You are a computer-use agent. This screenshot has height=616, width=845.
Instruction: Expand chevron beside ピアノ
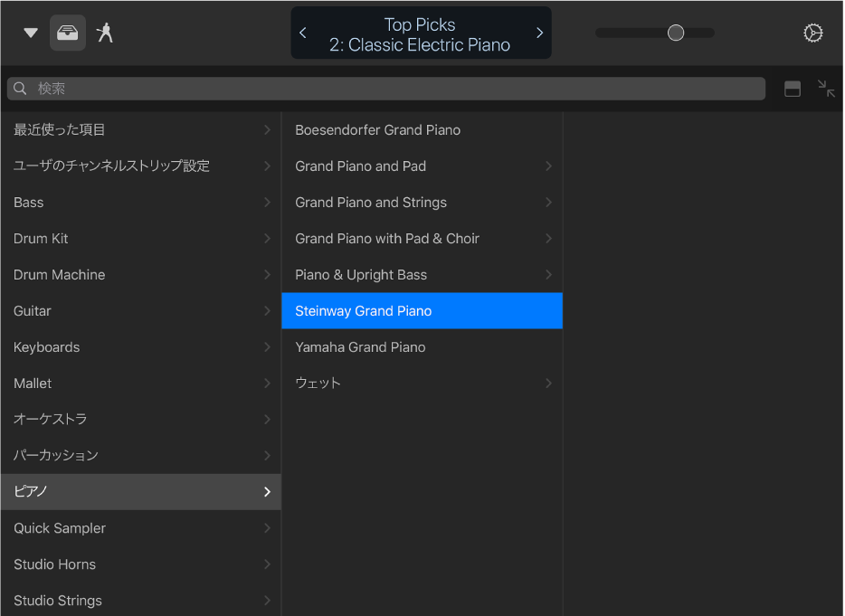pyautogui.click(x=267, y=491)
